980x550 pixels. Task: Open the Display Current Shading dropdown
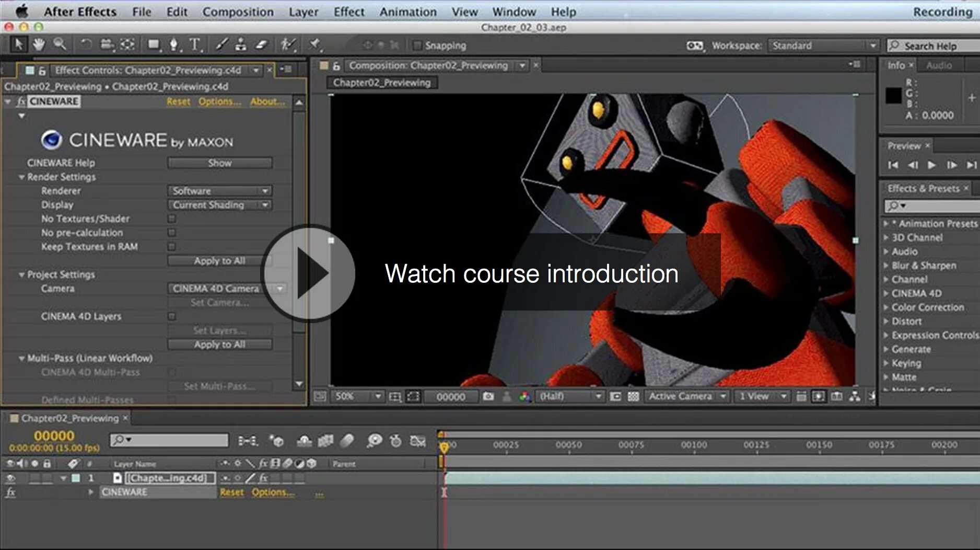pos(220,205)
